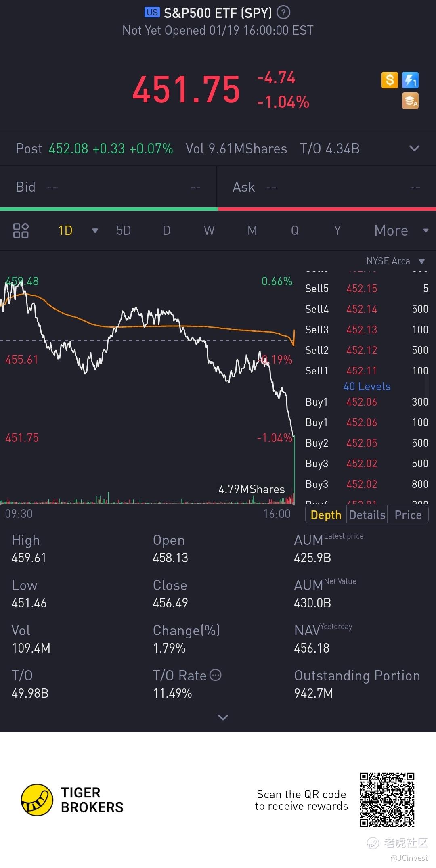Tap the Outstanding Portion 942.7M
The width and height of the screenshot is (436, 868).
(x=357, y=684)
